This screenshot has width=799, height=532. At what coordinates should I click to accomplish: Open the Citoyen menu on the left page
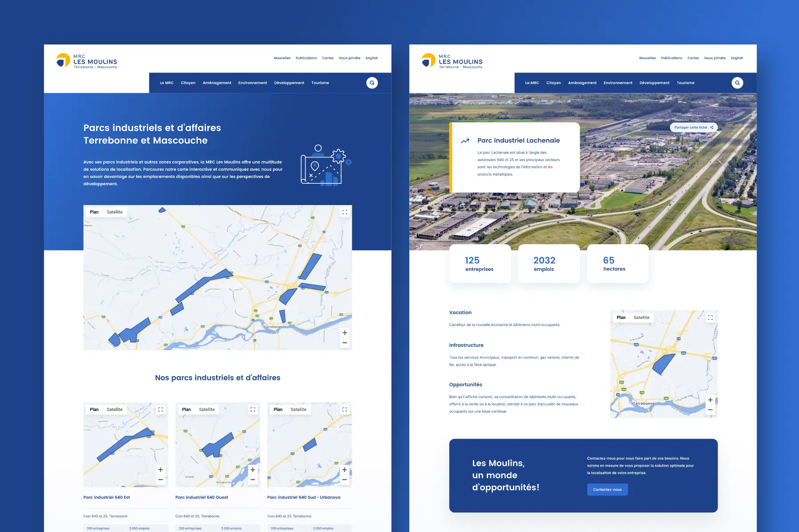188,83
